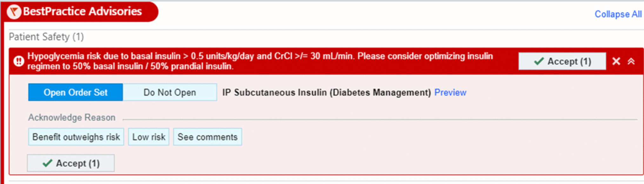Dismiss the hypoglycemia advisory with the X icon

tap(616, 61)
